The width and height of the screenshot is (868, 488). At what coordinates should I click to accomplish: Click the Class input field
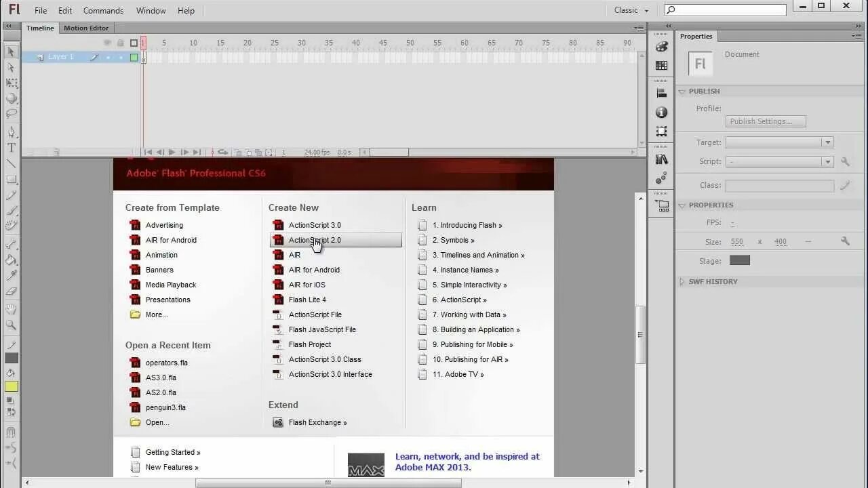[x=779, y=185]
